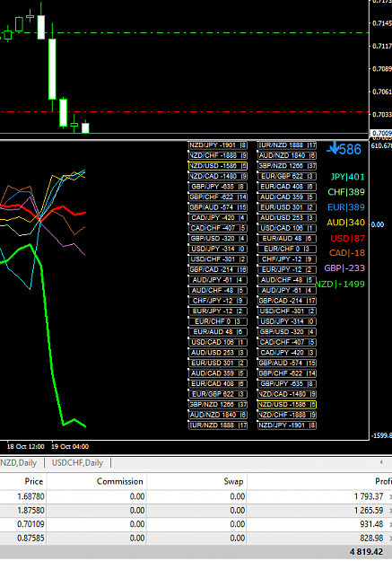Click the blue down-arrow icon beside 586
This screenshot has width=392, height=561.
[x=334, y=147]
